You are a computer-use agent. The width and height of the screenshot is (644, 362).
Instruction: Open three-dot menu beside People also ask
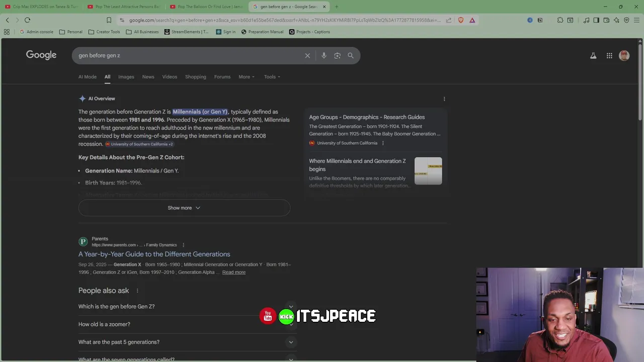[137, 291]
